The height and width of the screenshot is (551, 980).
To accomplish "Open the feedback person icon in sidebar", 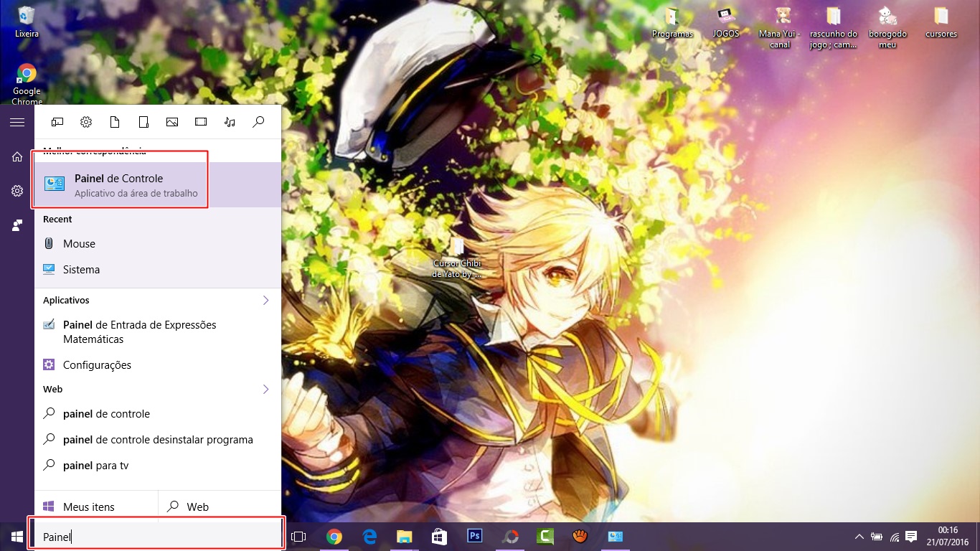I will tap(17, 225).
